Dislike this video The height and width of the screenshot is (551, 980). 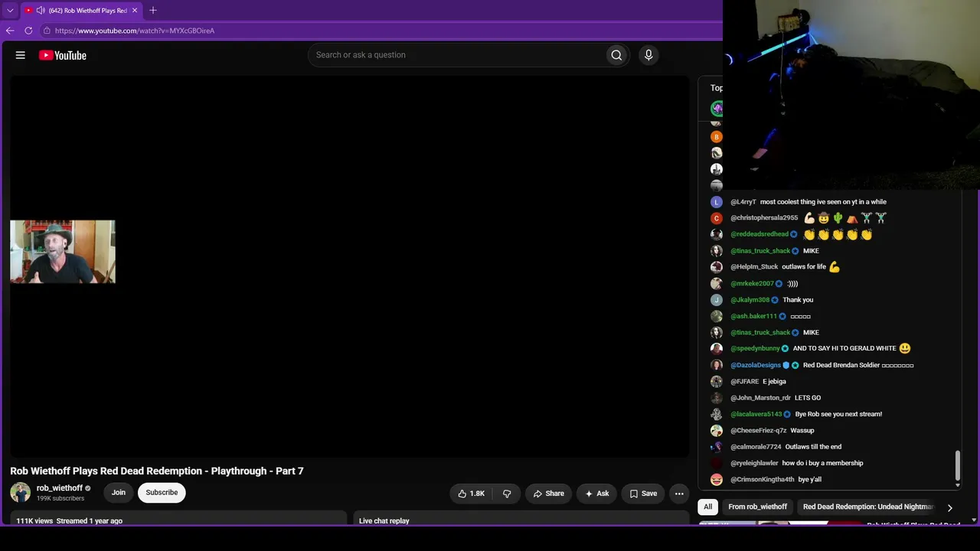507,494
